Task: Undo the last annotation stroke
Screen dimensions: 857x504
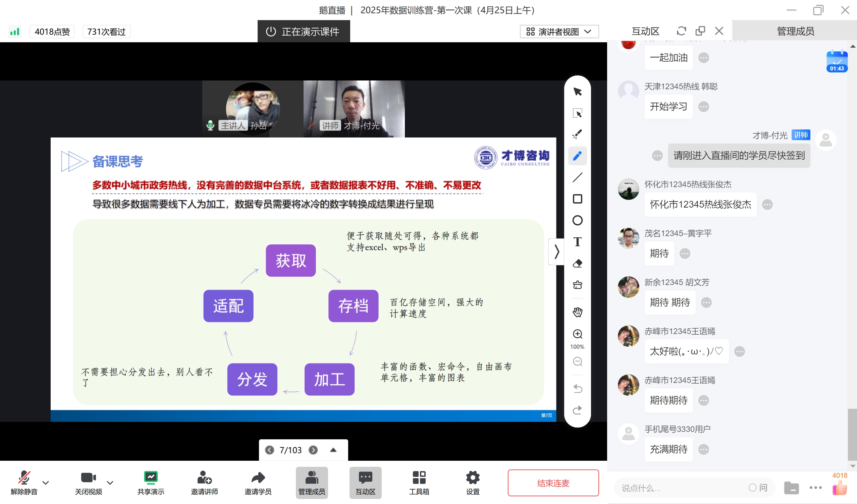Action: (x=578, y=388)
